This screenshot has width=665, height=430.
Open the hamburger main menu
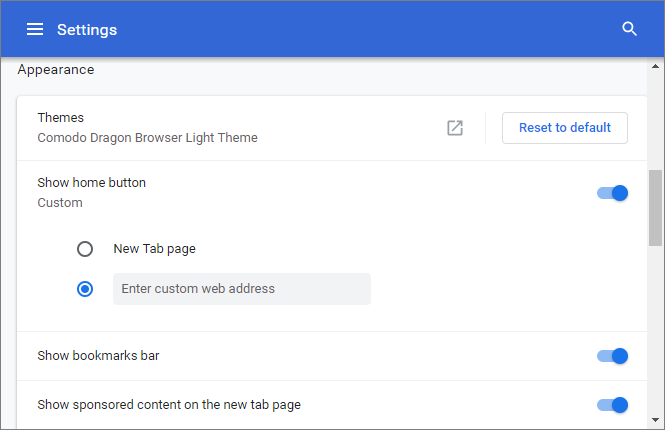pos(35,29)
